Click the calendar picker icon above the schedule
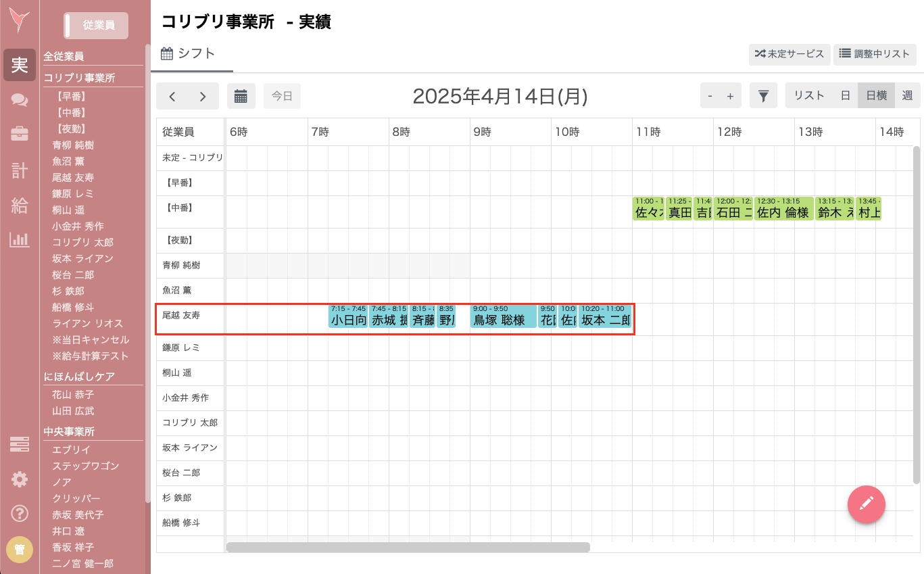Image resolution: width=924 pixels, height=574 pixels. (x=241, y=95)
